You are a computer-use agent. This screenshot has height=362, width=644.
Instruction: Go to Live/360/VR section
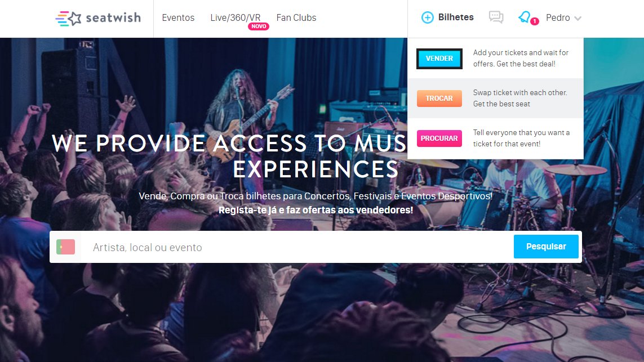pos(236,17)
